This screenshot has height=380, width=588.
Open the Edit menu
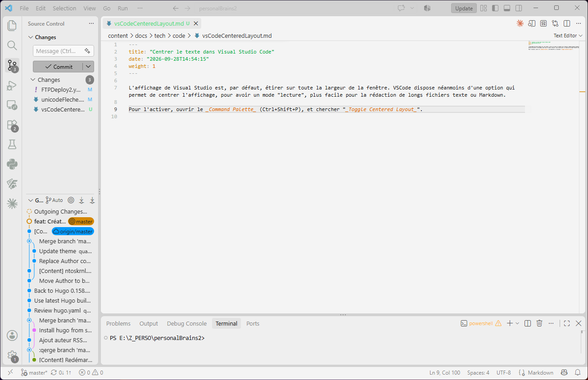[x=41, y=8]
